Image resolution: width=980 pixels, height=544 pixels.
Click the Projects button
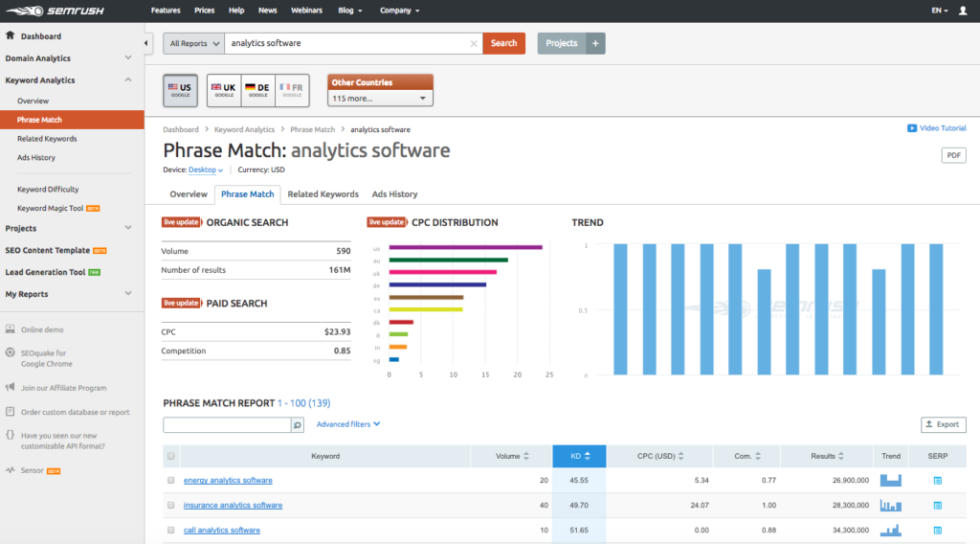(x=561, y=43)
